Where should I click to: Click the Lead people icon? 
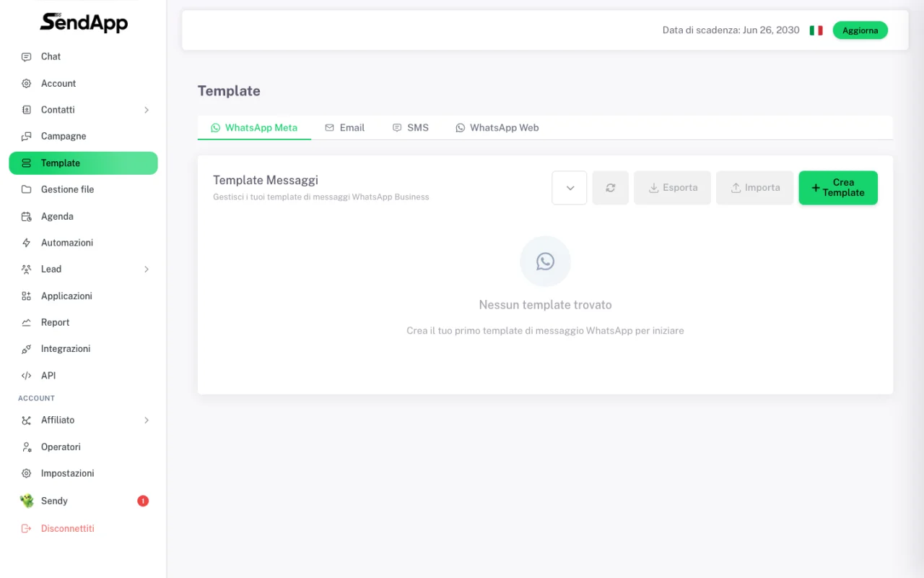click(27, 269)
